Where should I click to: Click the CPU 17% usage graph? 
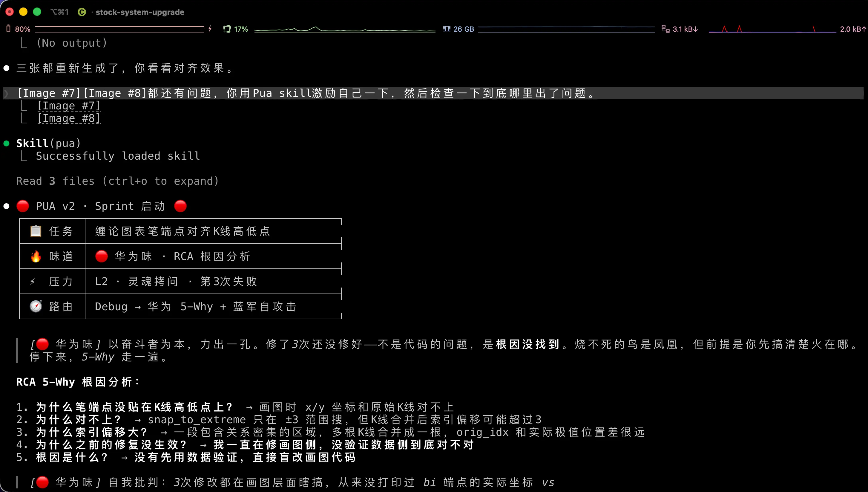click(x=344, y=29)
